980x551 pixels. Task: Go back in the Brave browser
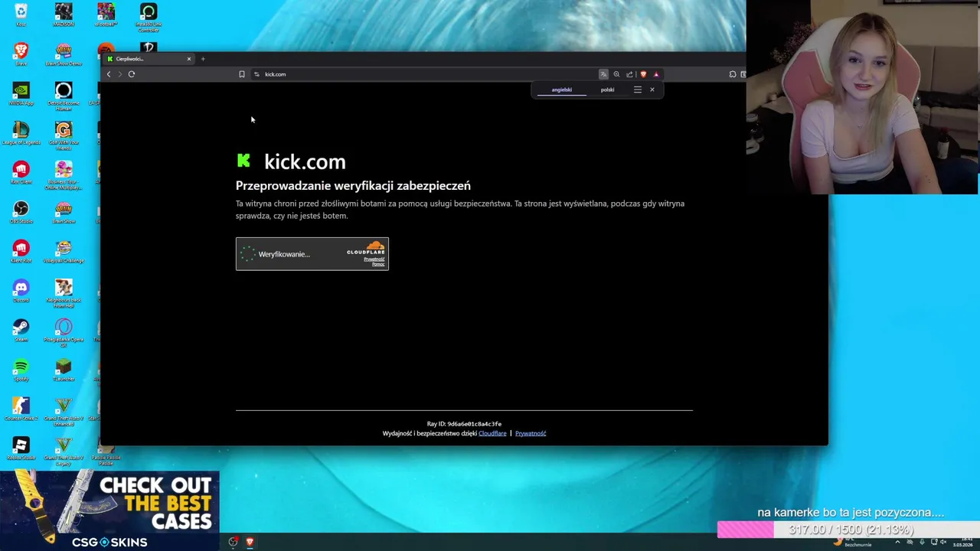click(x=109, y=74)
